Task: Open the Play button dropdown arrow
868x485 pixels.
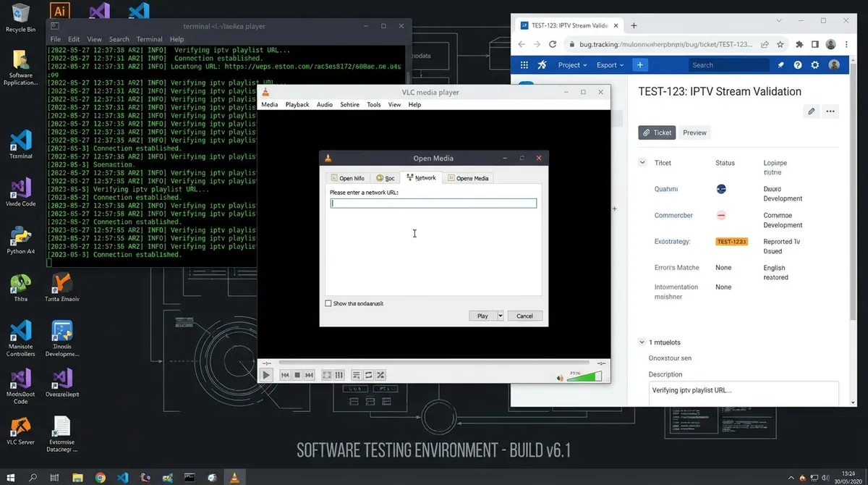Action: 500,316
